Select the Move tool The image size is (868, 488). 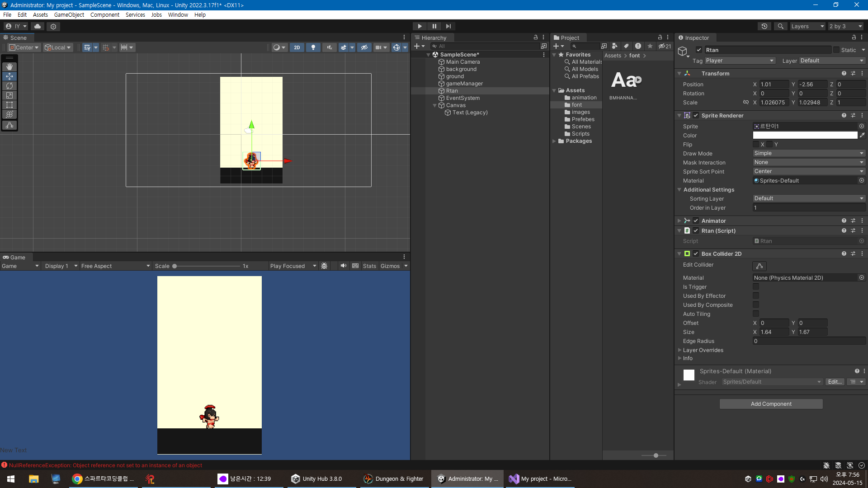(9, 76)
